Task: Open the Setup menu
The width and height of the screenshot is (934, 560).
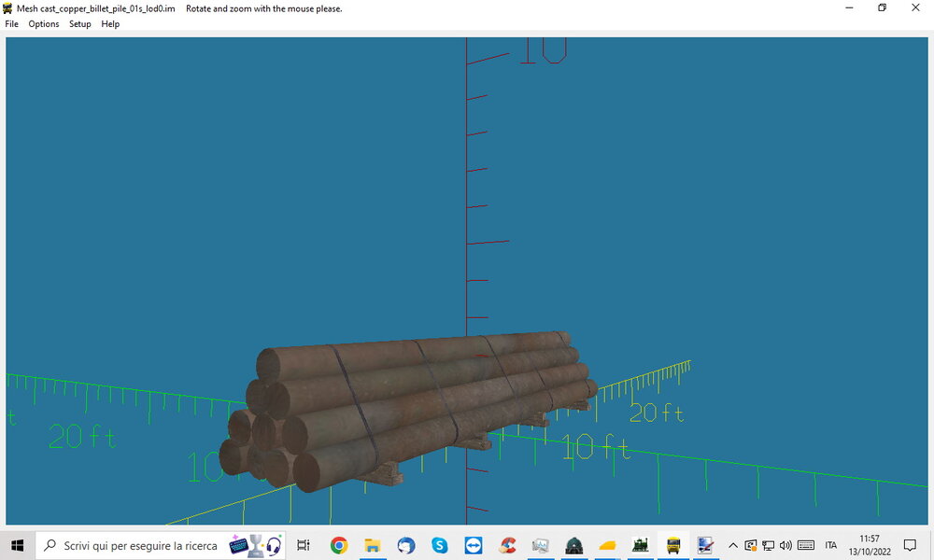Action: tap(79, 24)
